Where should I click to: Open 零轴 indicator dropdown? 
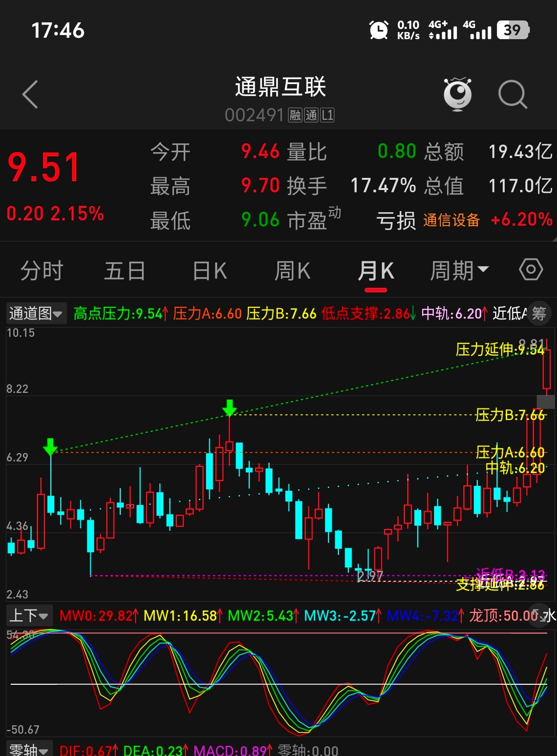[x=29, y=749]
